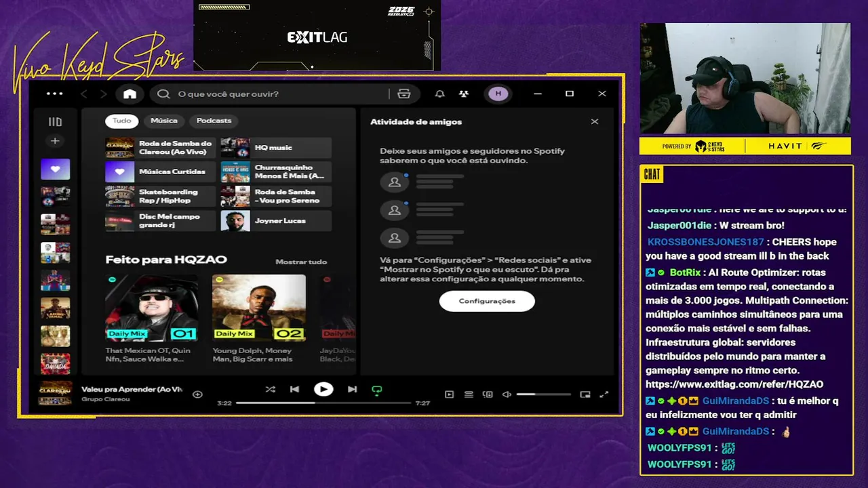Click the 'Feito para HQZAO' heading

[166, 260]
